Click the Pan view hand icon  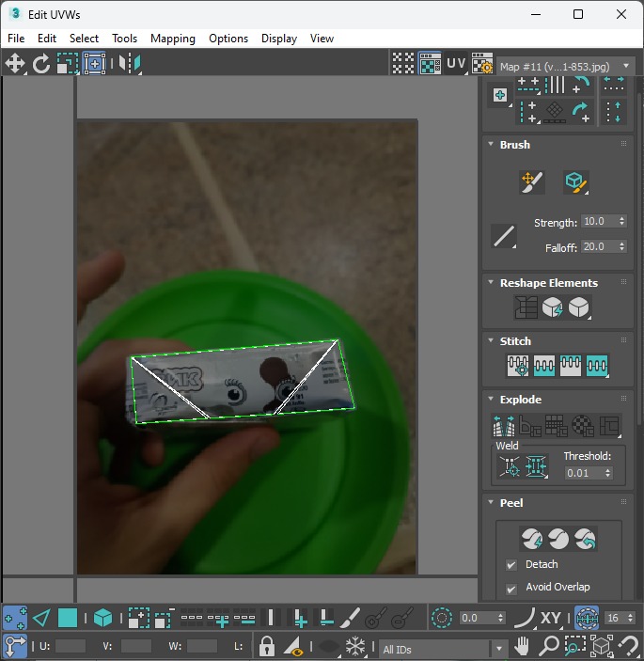[x=522, y=646]
